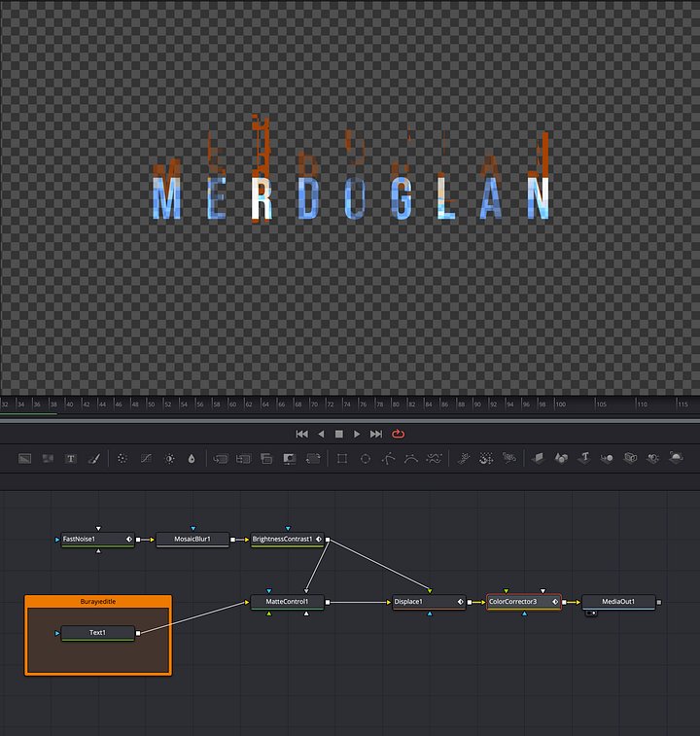Click the output square of MosaicBlur1 node
This screenshot has height=736, width=700.
[233, 540]
